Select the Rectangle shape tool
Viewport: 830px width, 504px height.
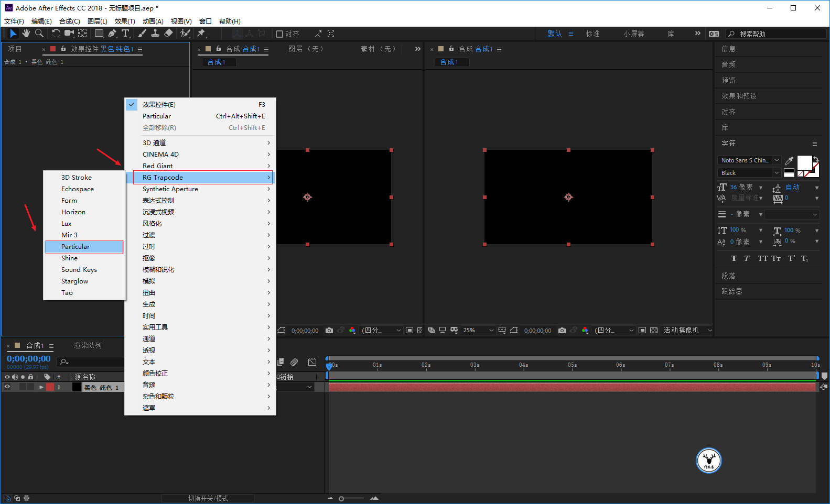(99, 34)
